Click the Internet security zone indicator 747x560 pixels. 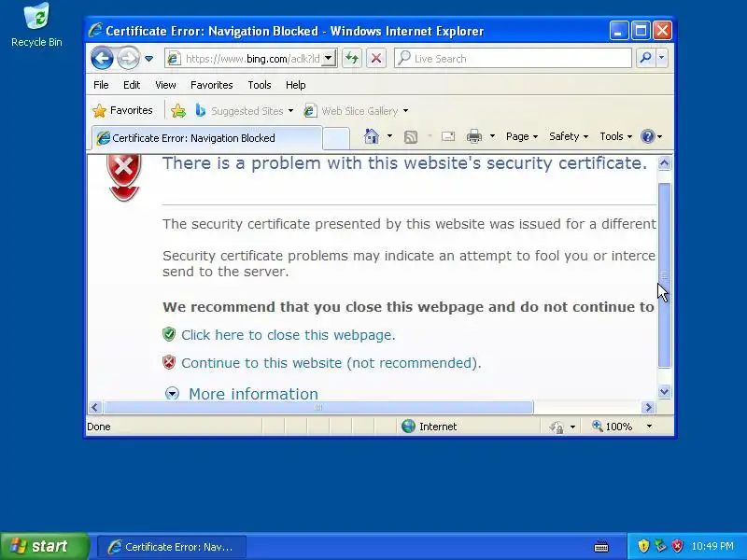coord(429,427)
